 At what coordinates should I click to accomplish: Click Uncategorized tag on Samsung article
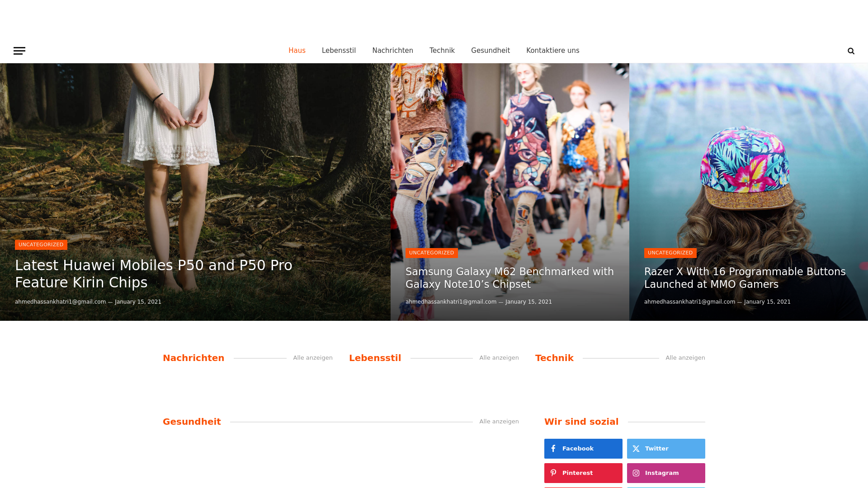click(432, 253)
